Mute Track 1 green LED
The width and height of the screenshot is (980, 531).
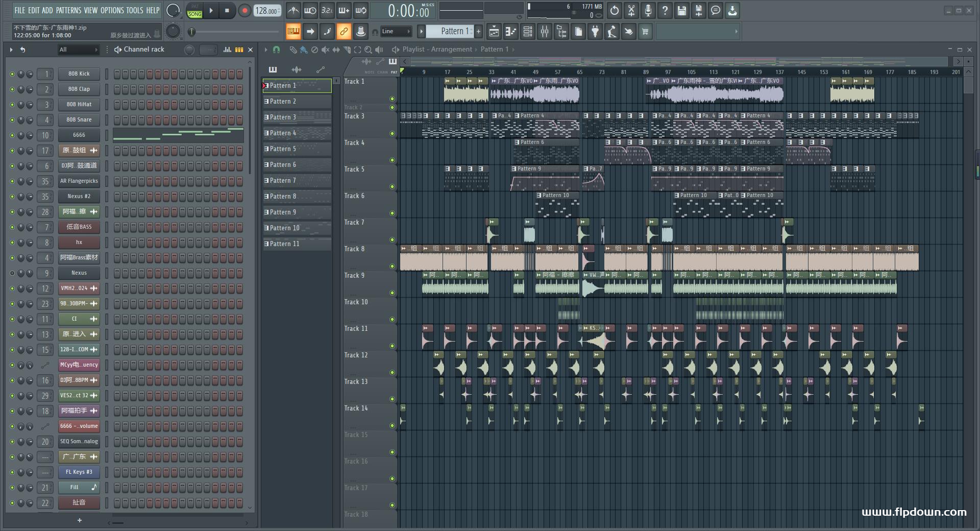392,99
